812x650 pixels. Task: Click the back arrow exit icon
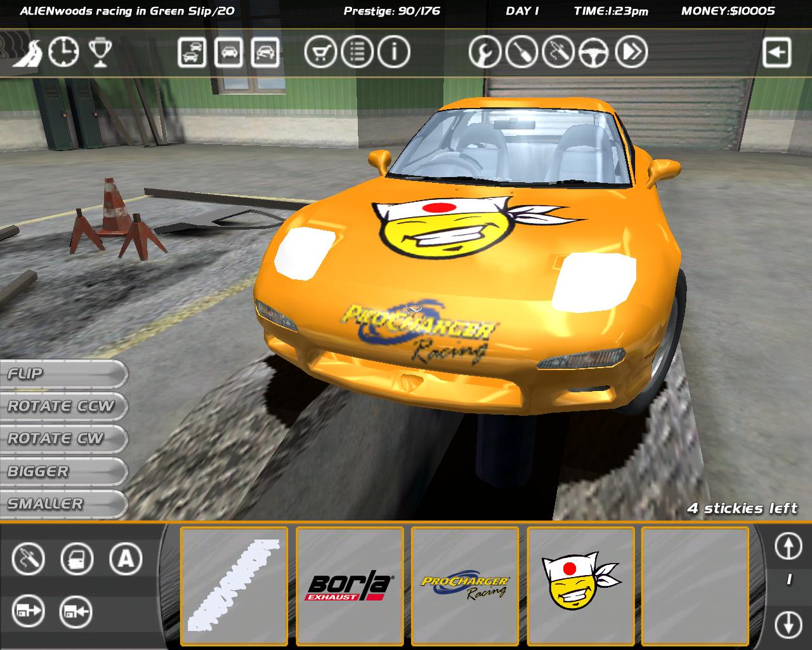pyautogui.click(x=777, y=52)
